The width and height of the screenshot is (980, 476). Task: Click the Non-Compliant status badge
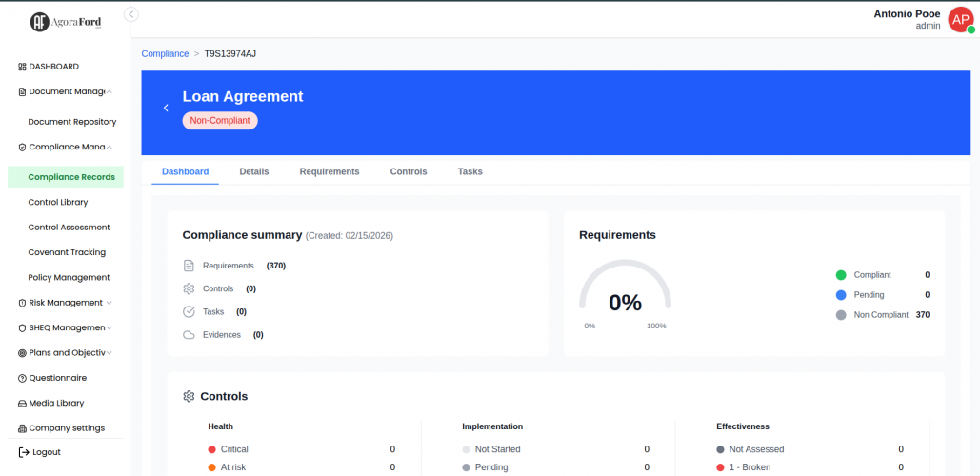coord(220,121)
